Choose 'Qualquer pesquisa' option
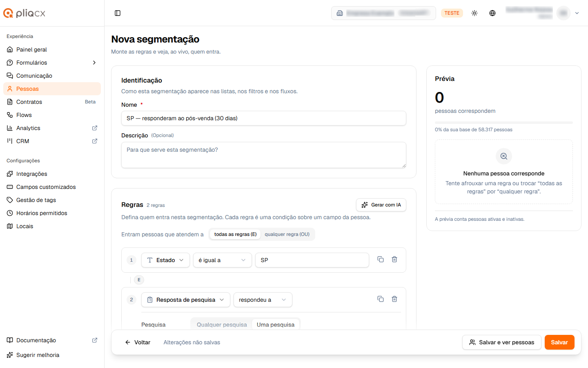 [222, 325]
